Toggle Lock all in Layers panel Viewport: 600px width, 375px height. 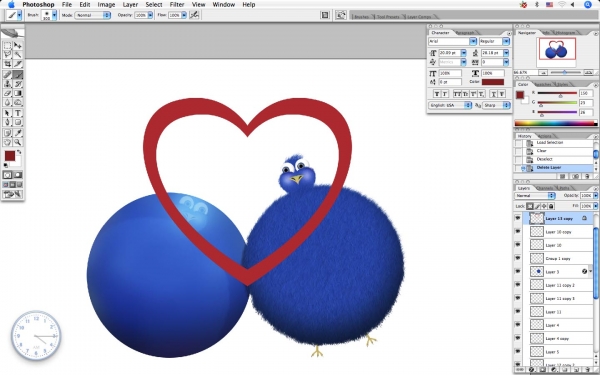tap(551, 206)
